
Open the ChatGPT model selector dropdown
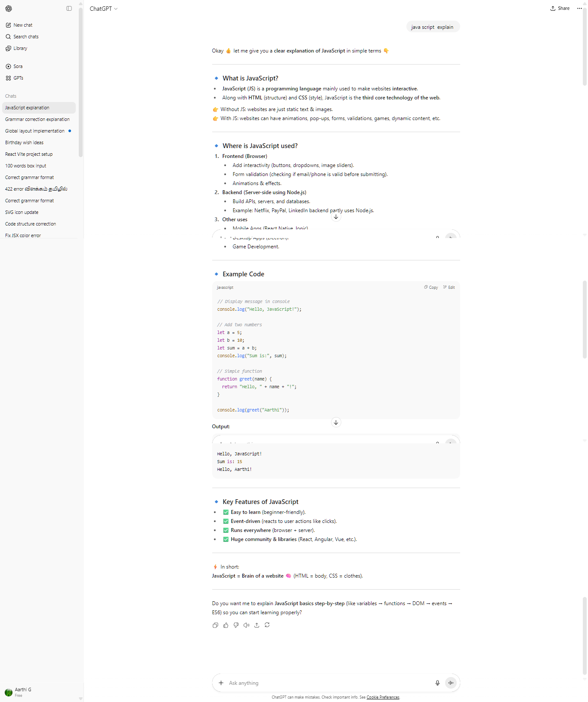(103, 9)
